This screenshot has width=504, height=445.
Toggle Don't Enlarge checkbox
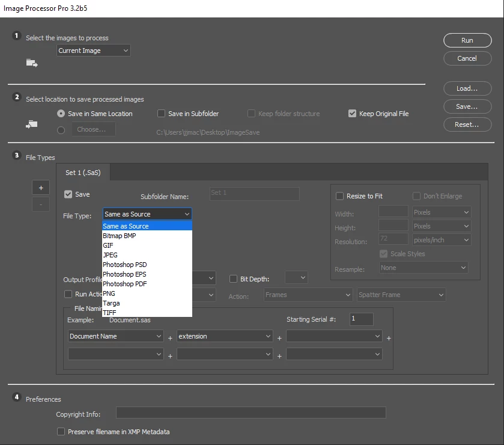point(416,196)
